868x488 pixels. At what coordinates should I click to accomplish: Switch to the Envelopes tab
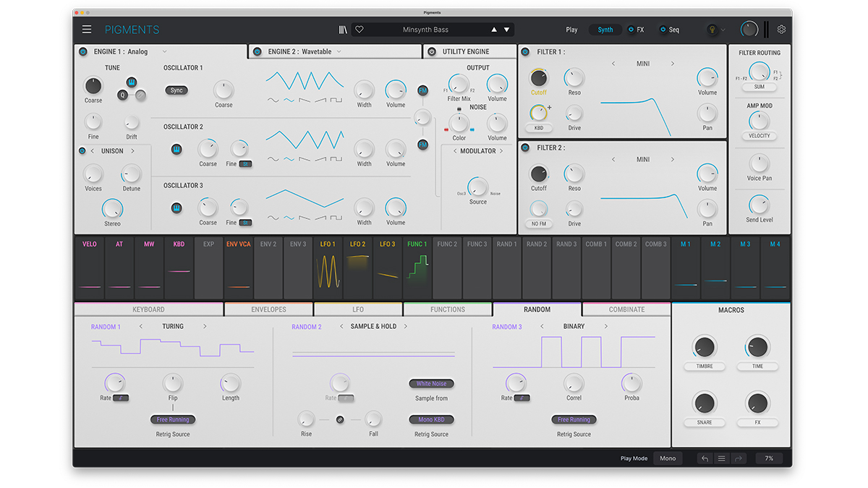268,309
